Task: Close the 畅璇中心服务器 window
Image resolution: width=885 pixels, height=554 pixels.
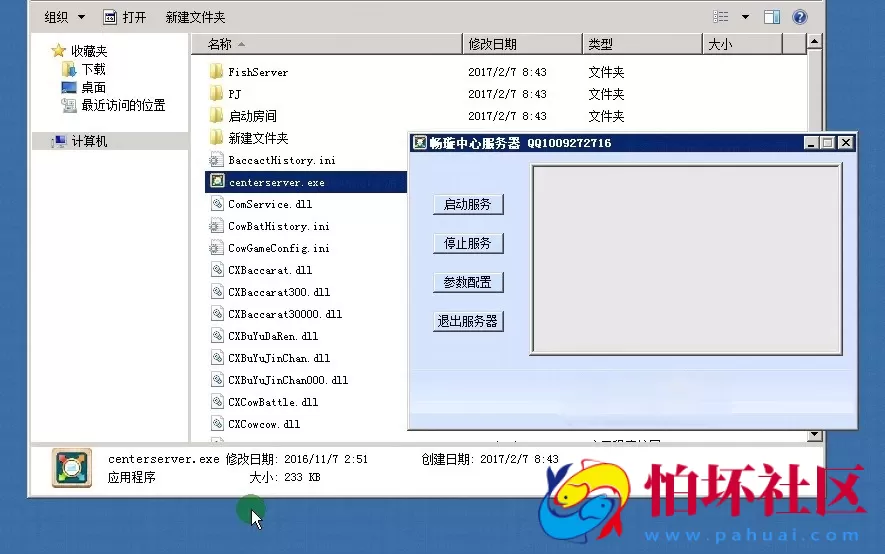Action: (x=845, y=143)
